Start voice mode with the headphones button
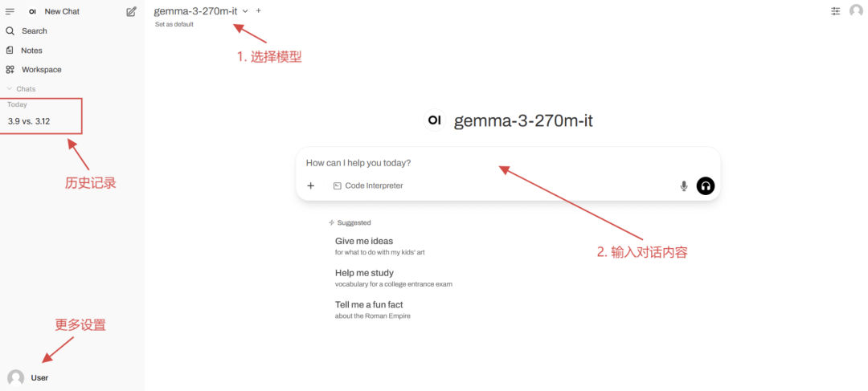The image size is (868, 391). (706, 185)
